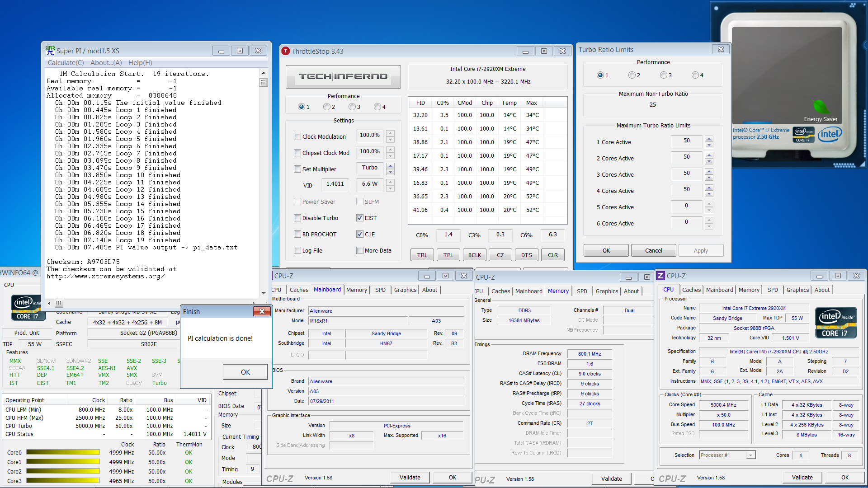Select Turbo Ratio Limits profile 4
Image resolution: width=868 pixels, height=488 pixels.
click(x=695, y=75)
